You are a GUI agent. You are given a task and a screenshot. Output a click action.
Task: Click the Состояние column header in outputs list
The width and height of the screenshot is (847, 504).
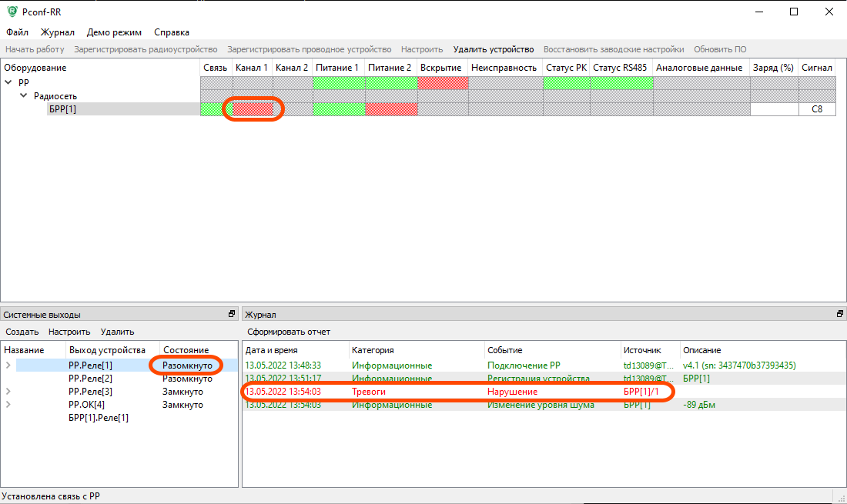pos(186,350)
